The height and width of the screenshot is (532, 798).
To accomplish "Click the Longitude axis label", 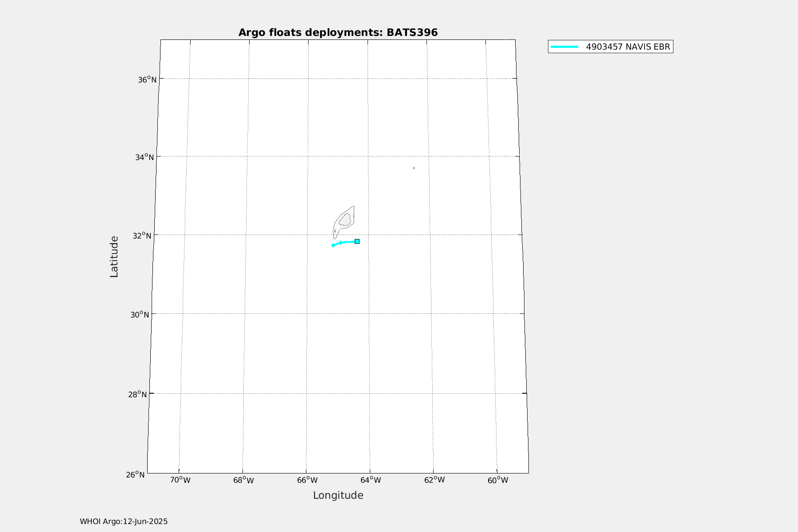I will (338, 495).
